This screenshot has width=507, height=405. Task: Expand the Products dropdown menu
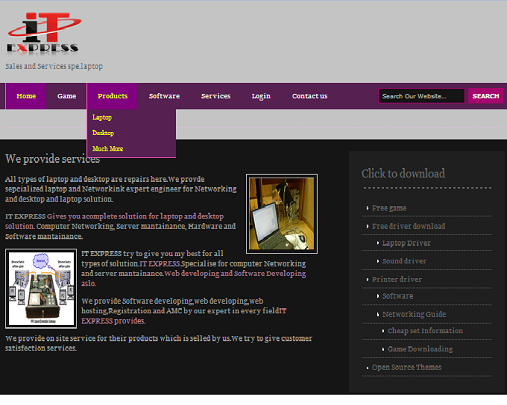point(112,96)
